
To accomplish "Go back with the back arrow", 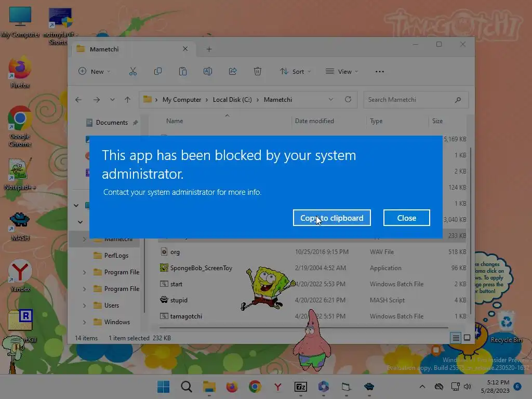I will point(78,100).
